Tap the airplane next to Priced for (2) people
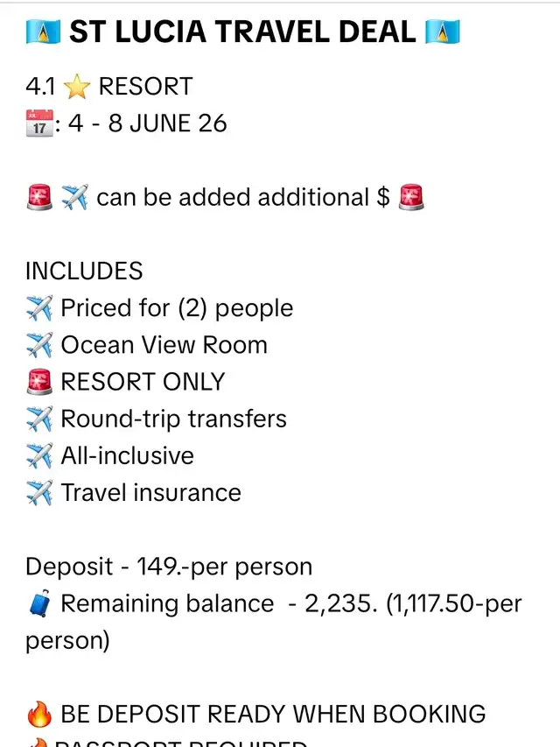Viewport: 560px width, 747px height. (x=39, y=307)
